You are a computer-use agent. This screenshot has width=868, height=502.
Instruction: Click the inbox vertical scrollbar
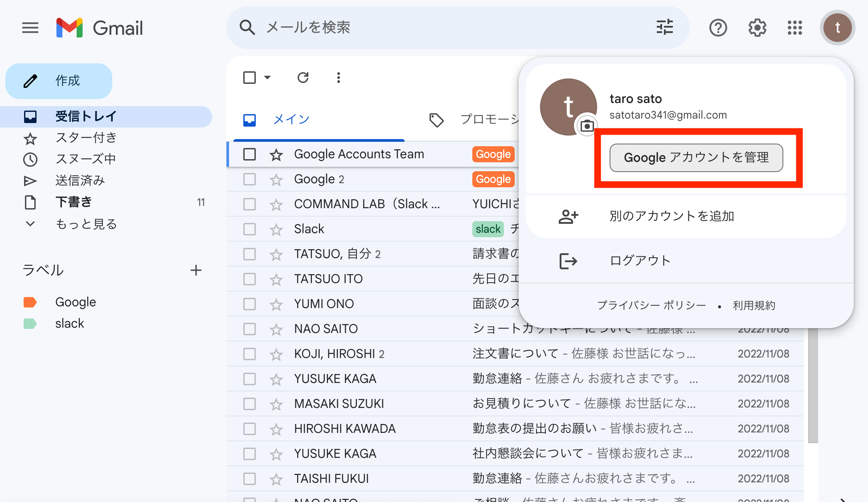point(813,386)
